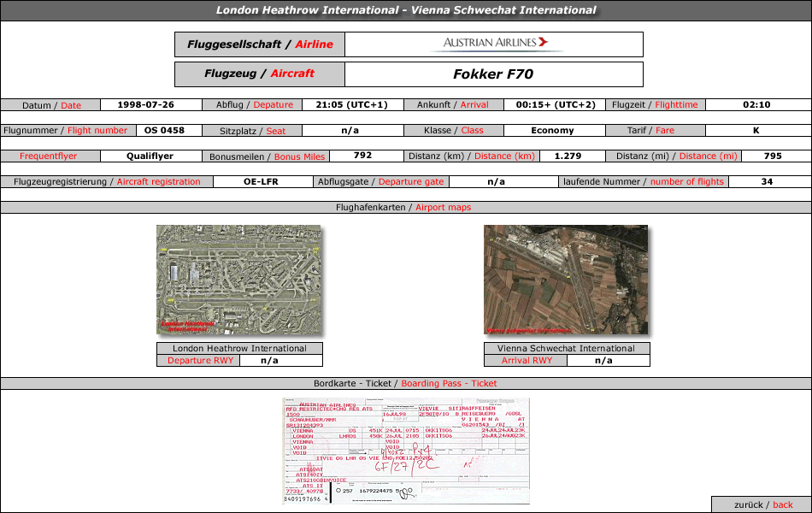Viewport: 812px width, 513px height.
Task: Click the Flugzeug / Aircraft label
Action: (260, 74)
